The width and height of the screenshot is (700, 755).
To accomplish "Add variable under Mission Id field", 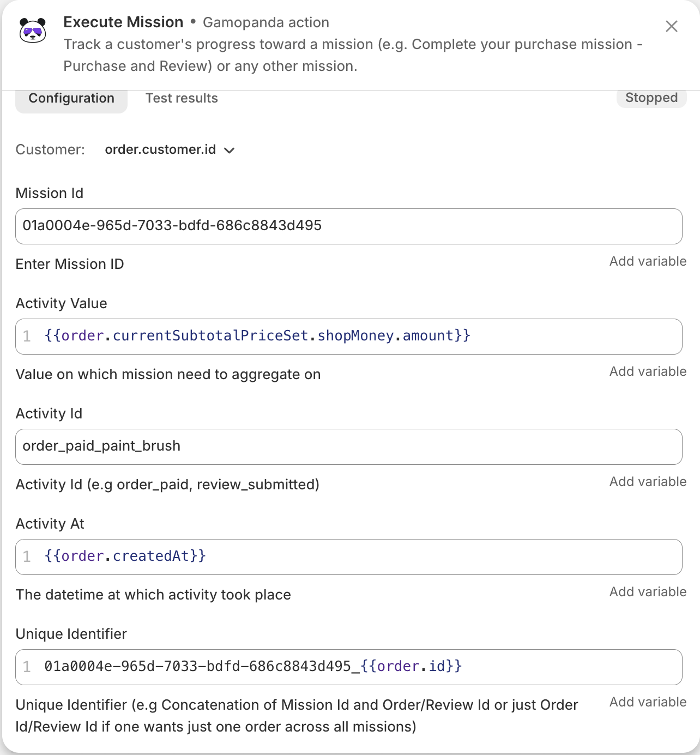I will [648, 261].
